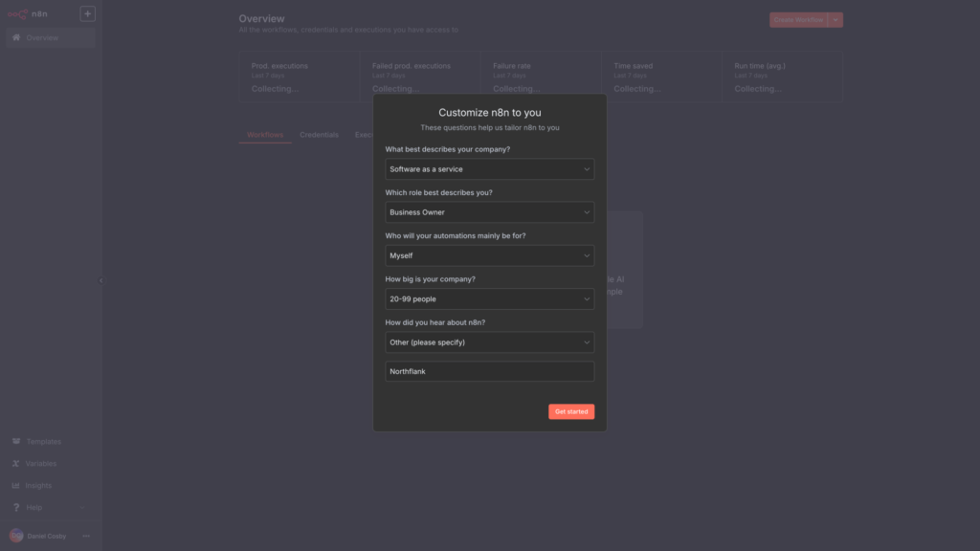
Task: Open the role dropdown showing Business Owner
Action: pos(489,212)
